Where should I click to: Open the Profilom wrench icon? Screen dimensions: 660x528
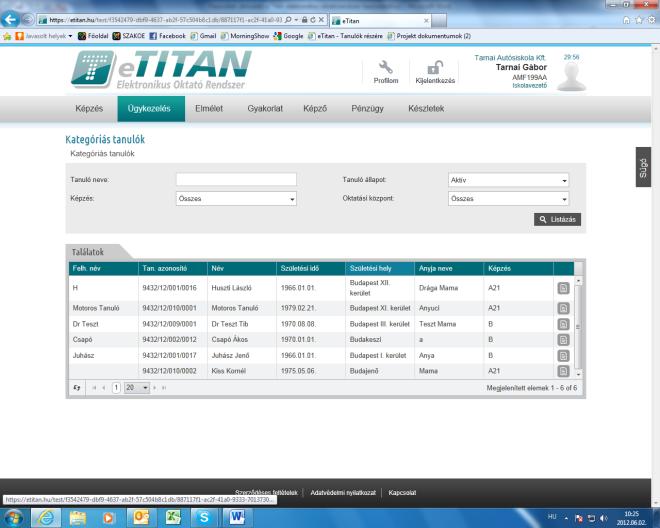tap(385, 67)
